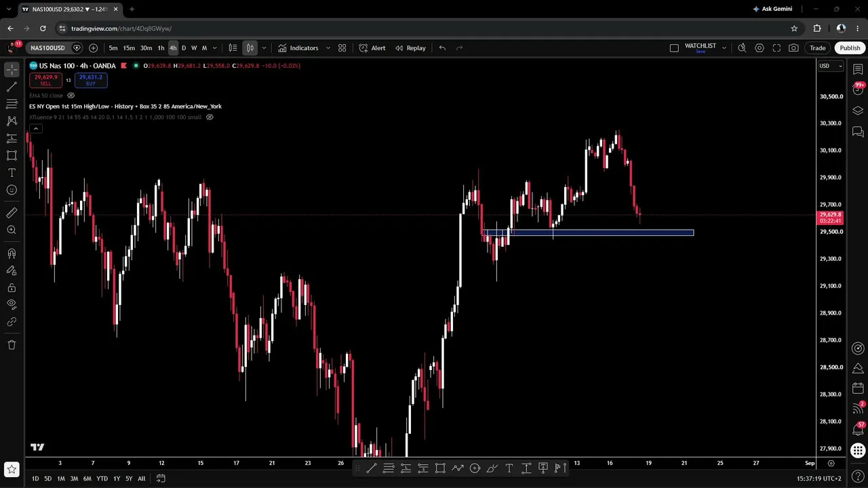The width and height of the screenshot is (868, 488).
Task: Start bar Replay mode
Action: click(x=410, y=48)
